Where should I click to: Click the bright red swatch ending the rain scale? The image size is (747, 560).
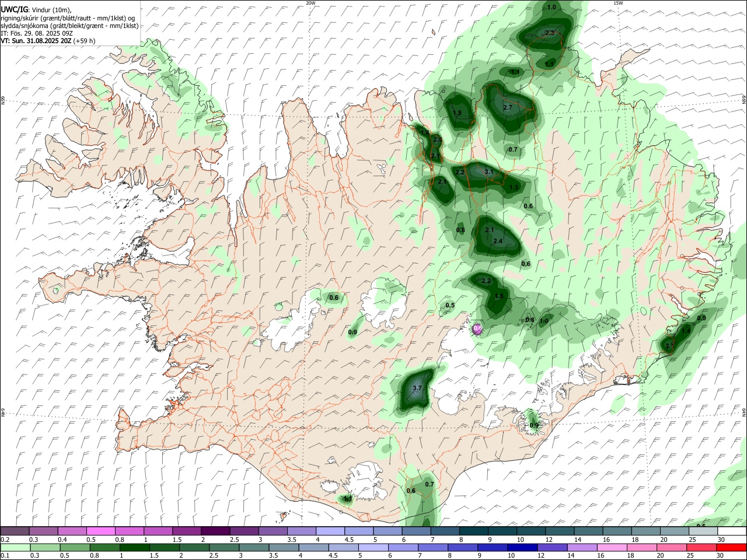click(x=731, y=548)
